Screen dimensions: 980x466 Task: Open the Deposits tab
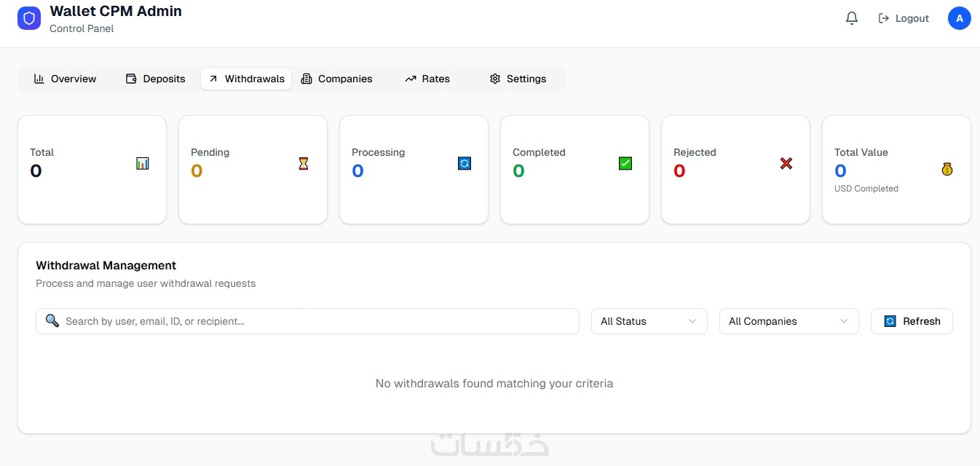pyautogui.click(x=156, y=79)
